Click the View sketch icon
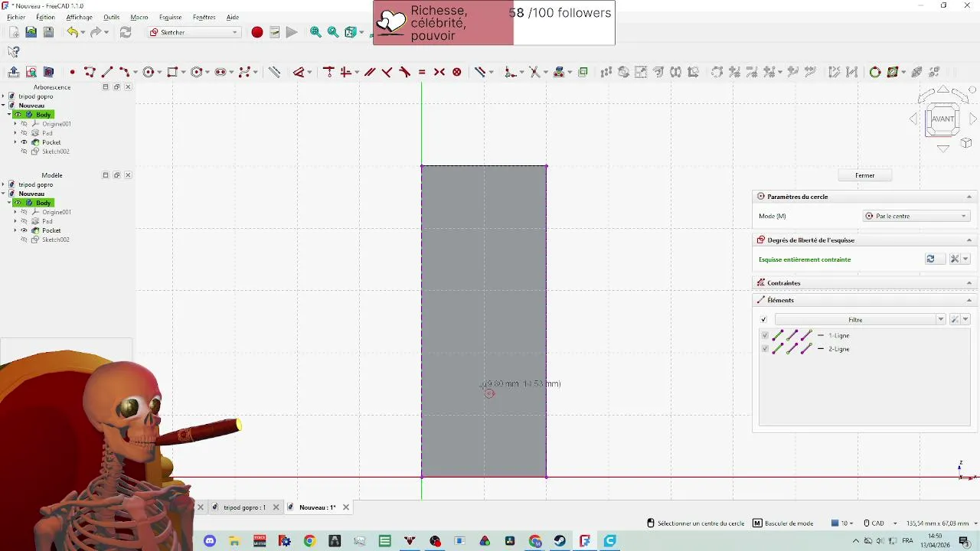 (x=31, y=72)
